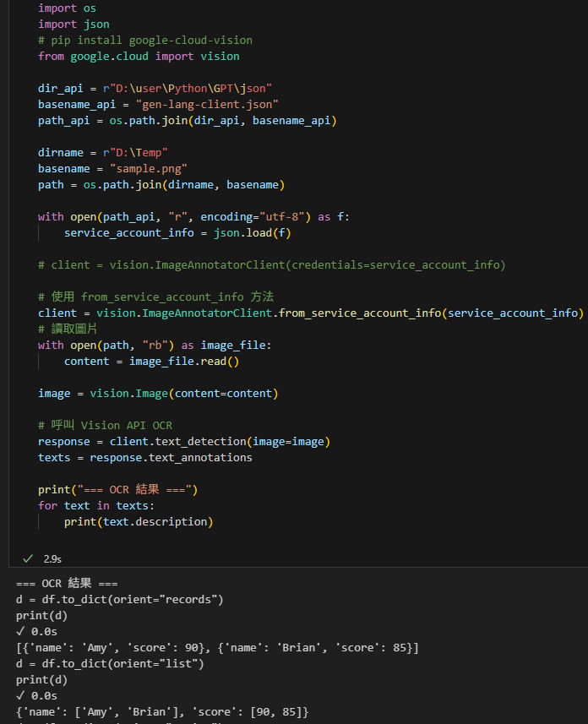The height and width of the screenshot is (724, 588).
Task: Click the first '✓ 0.0s' output line
Action: pos(36,631)
